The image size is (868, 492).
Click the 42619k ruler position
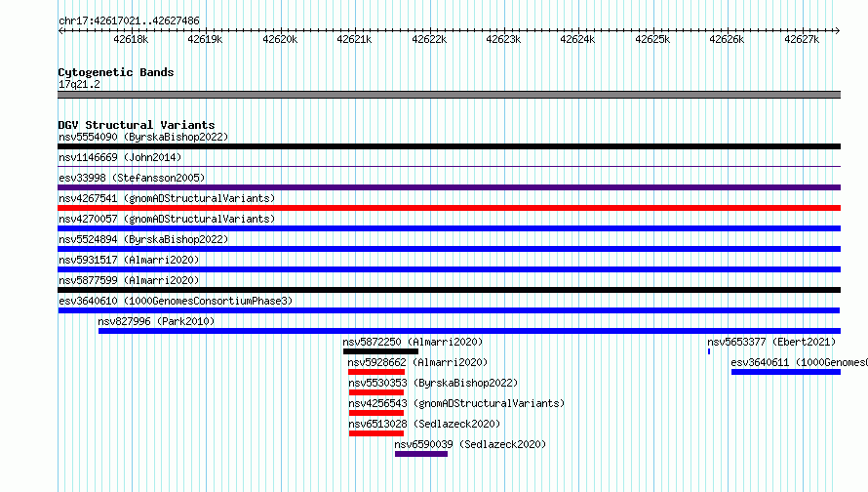coord(205,39)
